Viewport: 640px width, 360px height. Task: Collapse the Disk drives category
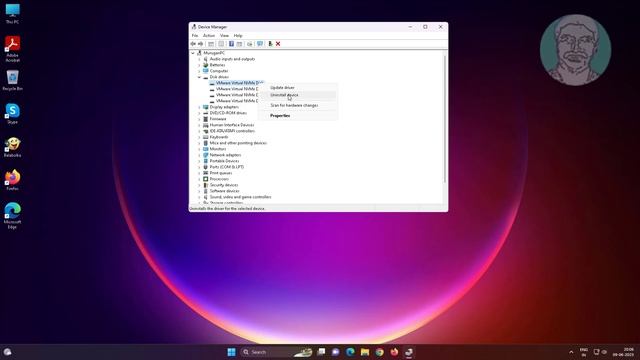tap(199, 77)
